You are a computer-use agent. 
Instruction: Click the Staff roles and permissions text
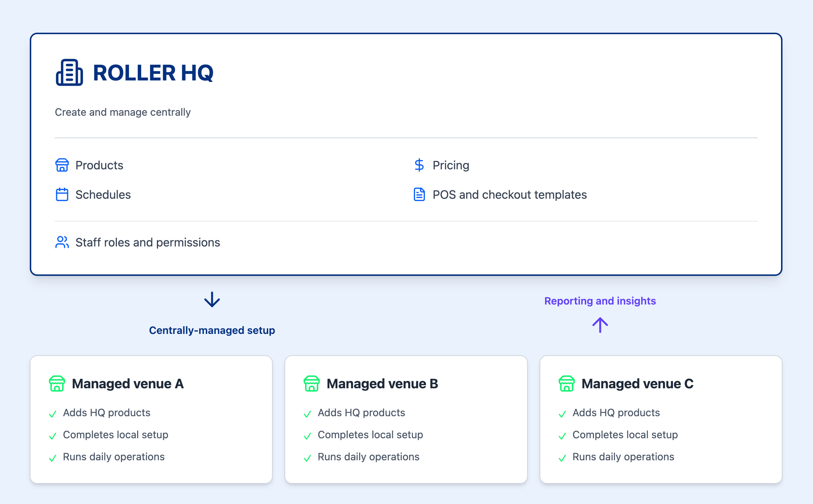coord(147,242)
